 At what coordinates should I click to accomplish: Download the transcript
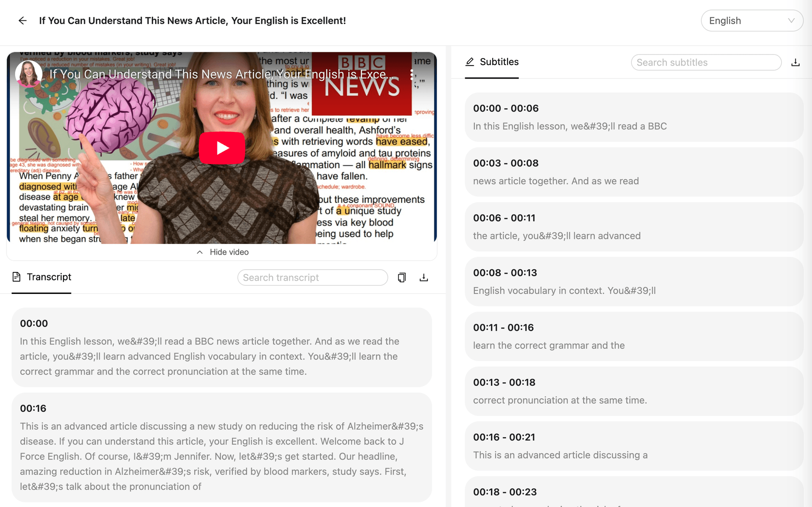pos(424,277)
